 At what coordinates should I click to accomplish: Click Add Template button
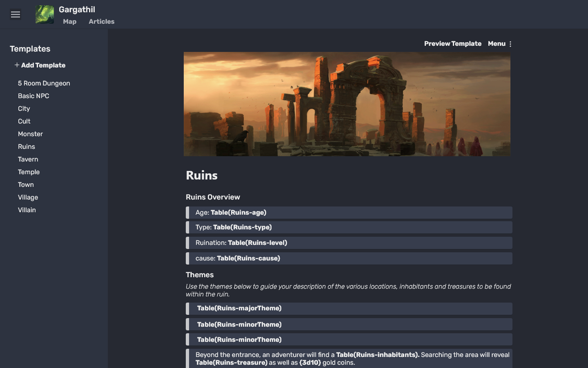pyautogui.click(x=40, y=65)
